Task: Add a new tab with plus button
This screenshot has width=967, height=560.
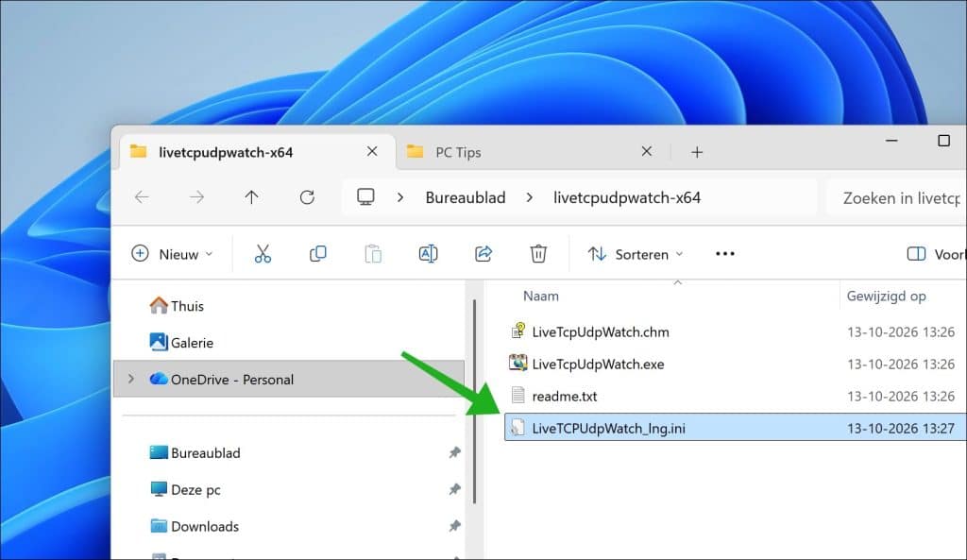Action: click(x=697, y=152)
